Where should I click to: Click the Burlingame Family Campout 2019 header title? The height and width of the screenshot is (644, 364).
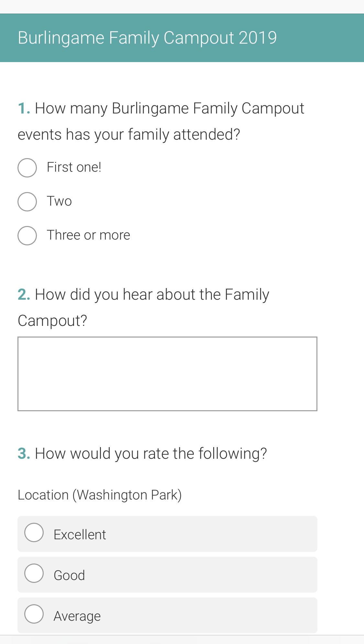coord(147,38)
